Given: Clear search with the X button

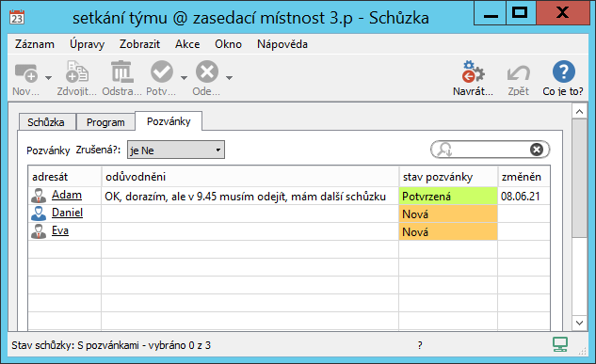Looking at the screenshot, I should click(x=537, y=150).
